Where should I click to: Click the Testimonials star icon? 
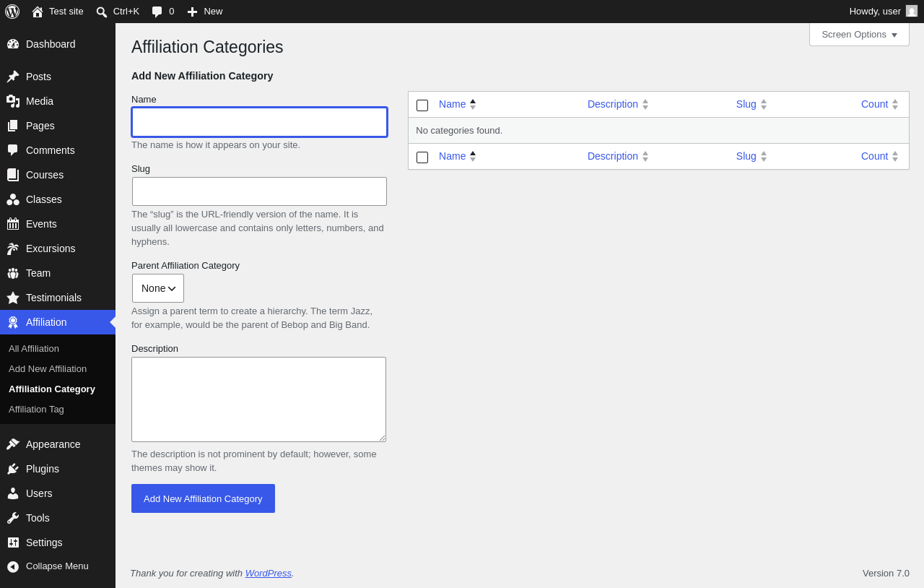(x=13, y=298)
